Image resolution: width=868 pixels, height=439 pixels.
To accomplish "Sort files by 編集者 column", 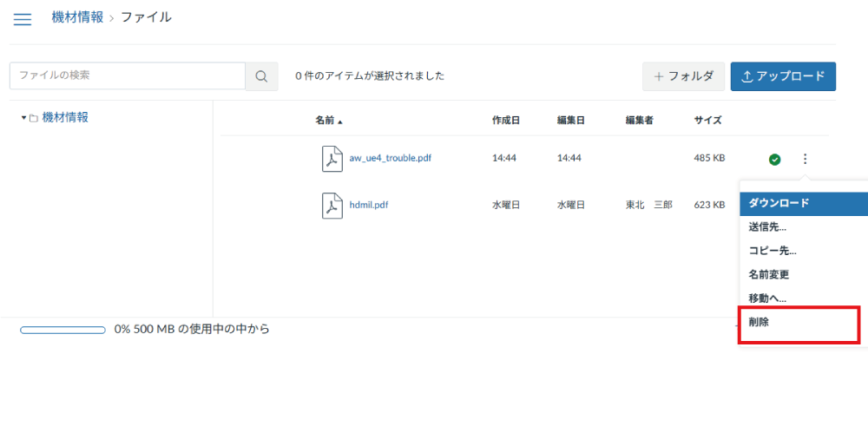I will [640, 120].
